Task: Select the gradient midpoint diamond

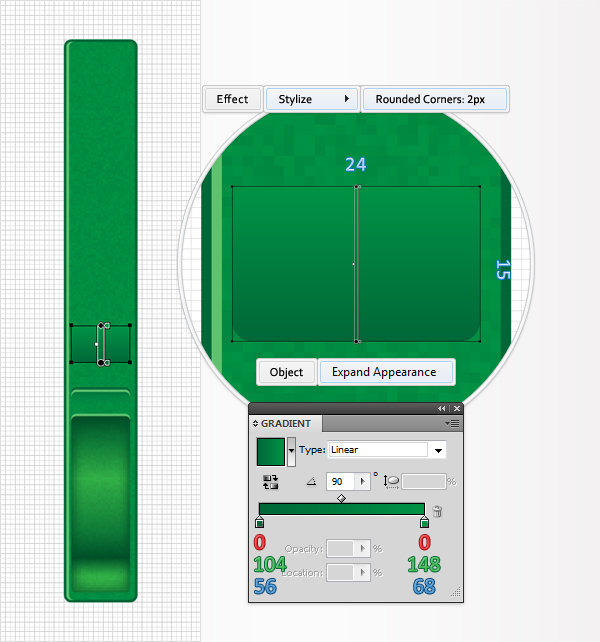Action: (341, 498)
